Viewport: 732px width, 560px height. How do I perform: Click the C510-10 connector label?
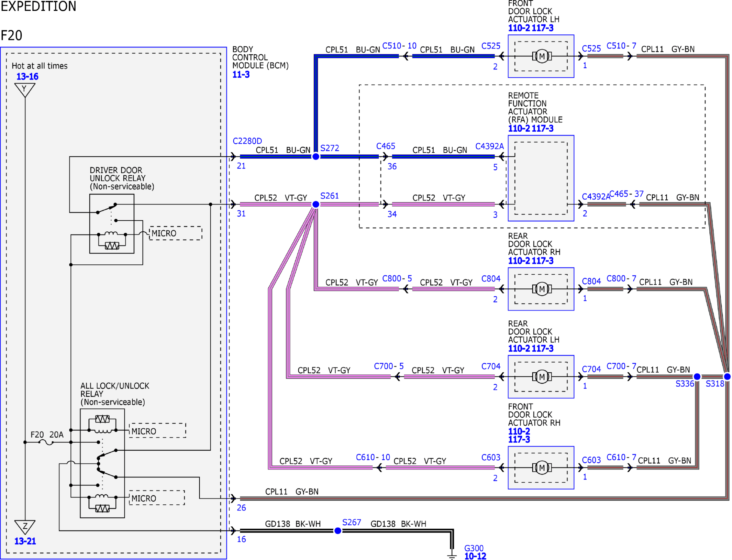click(x=399, y=46)
